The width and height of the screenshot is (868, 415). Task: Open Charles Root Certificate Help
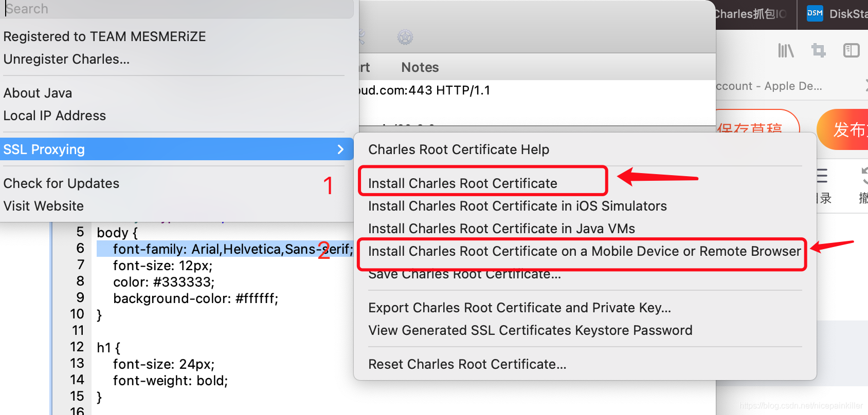pyautogui.click(x=459, y=149)
